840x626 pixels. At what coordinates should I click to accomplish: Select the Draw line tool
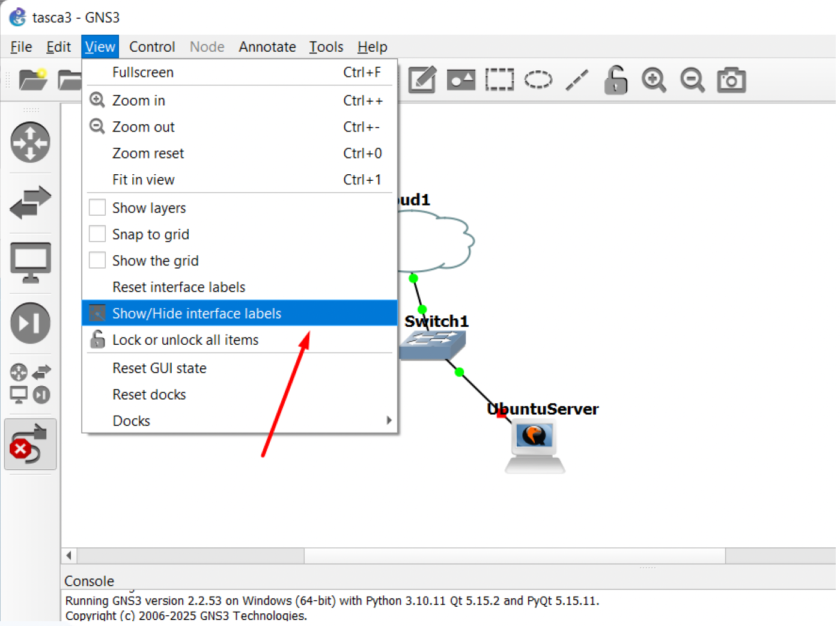[x=577, y=80]
